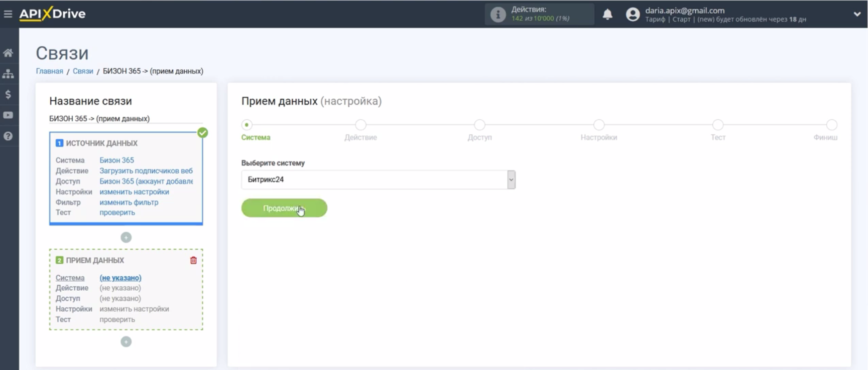This screenshot has width=868, height=370.
Task: Click проверить in source block
Action: click(117, 213)
